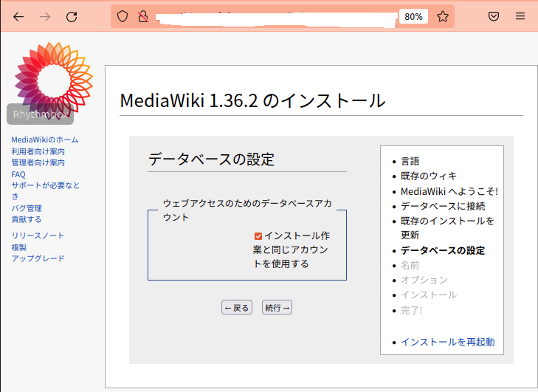Open the 管理者向け案内 link
Screen dimensions: 538x392
click(x=38, y=162)
